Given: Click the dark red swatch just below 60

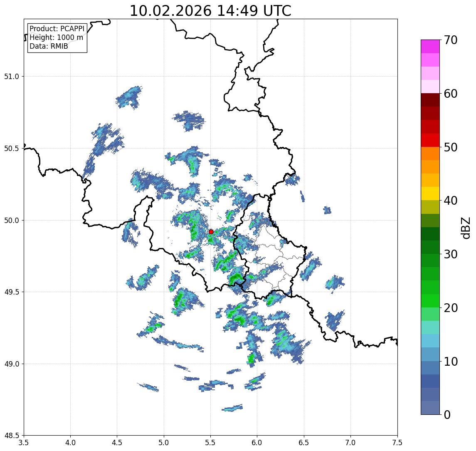Looking at the screenshot, I should tap(430, 100).
